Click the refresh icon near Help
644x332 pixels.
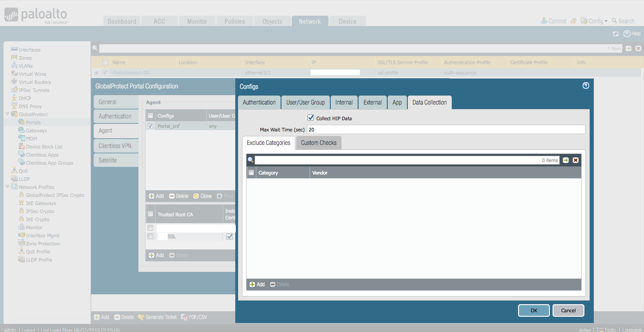click(x=616, y=34)
